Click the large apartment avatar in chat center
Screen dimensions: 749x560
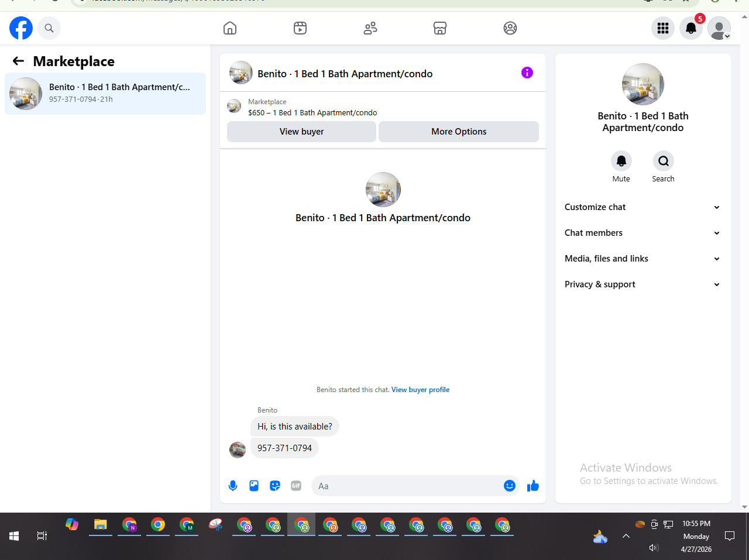383,190
